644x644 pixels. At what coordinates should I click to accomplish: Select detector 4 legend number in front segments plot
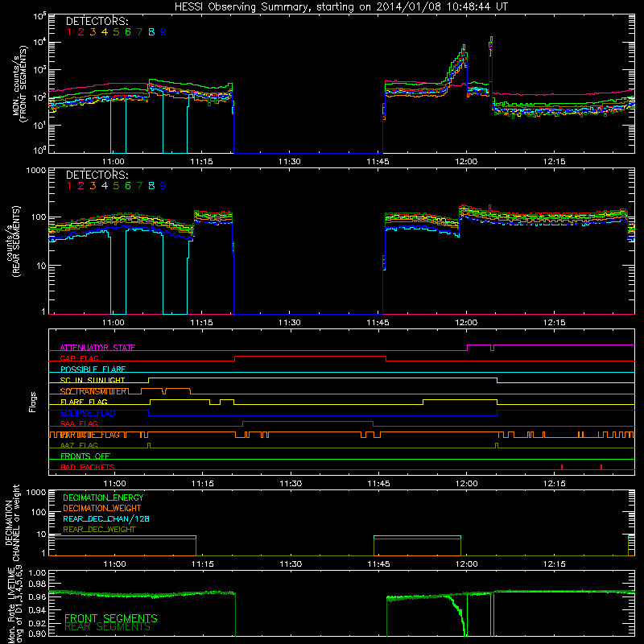click(105, 32)
